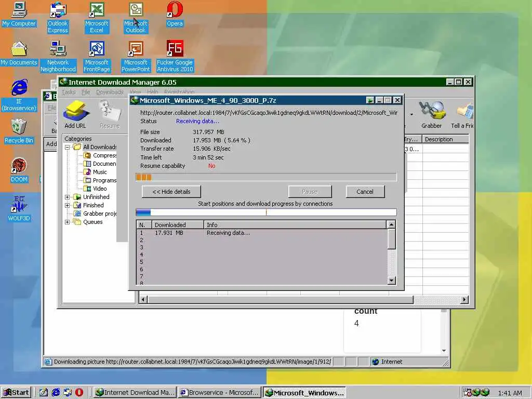Open the Downloads menu in IDM
The height and width of the screenshot is (399, 532).
point(110,92)
